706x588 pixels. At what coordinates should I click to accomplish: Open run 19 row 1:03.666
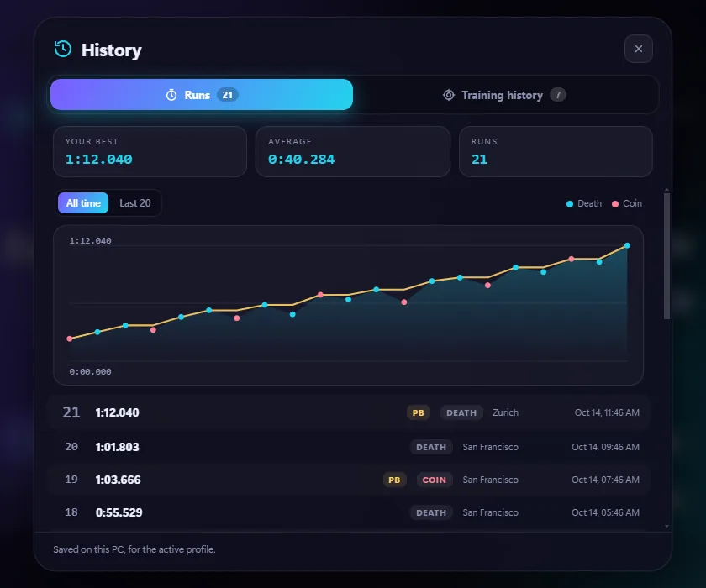click(x=349, y=480)
